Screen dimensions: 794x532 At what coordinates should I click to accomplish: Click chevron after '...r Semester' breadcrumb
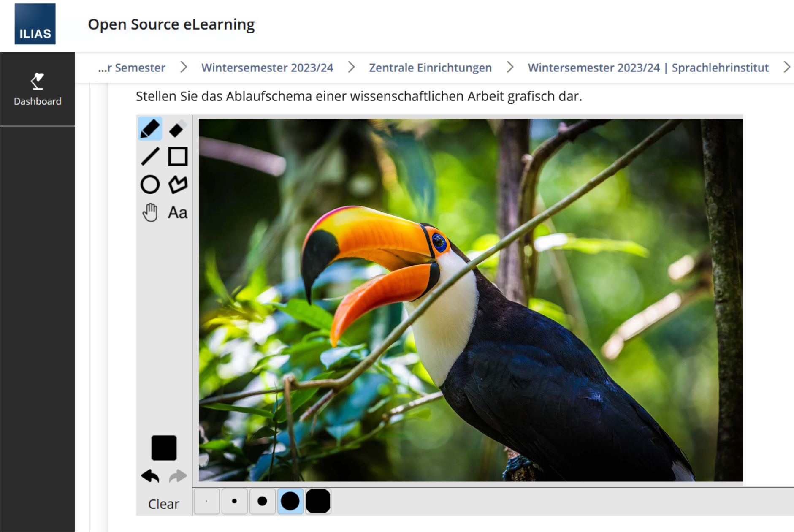point(184,67)
